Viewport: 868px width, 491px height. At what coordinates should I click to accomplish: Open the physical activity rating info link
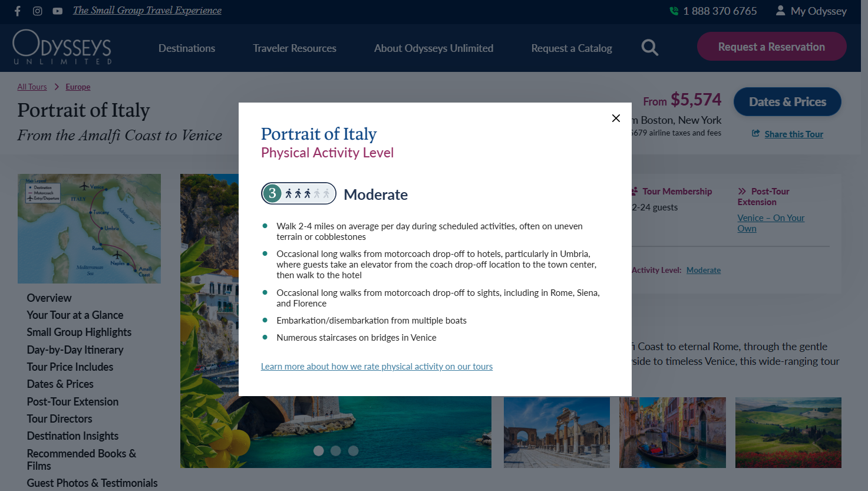click(x=377, y=367)
